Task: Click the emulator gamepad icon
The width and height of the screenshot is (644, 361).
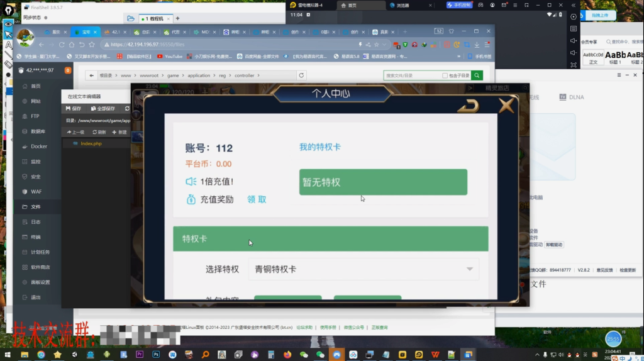Action: click(x=480, y=5)
